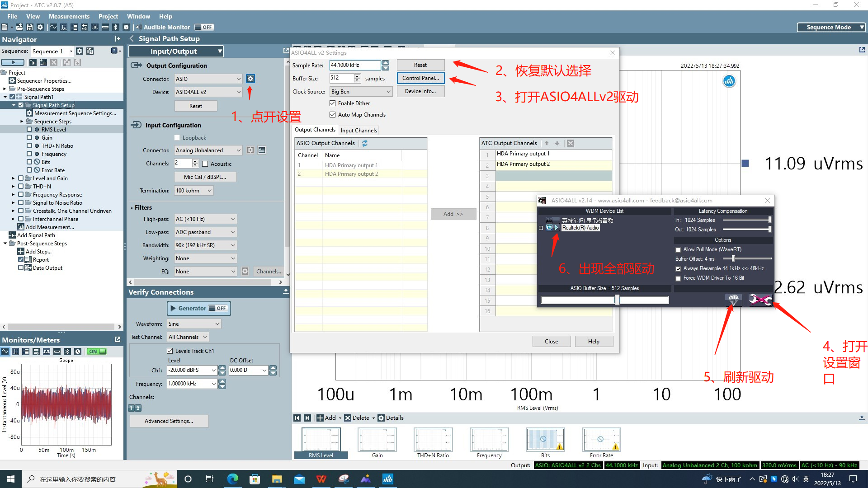868x488 pixels.
Task: Toggle Enable Dither checkbox
Action: [x=332, y=103]
